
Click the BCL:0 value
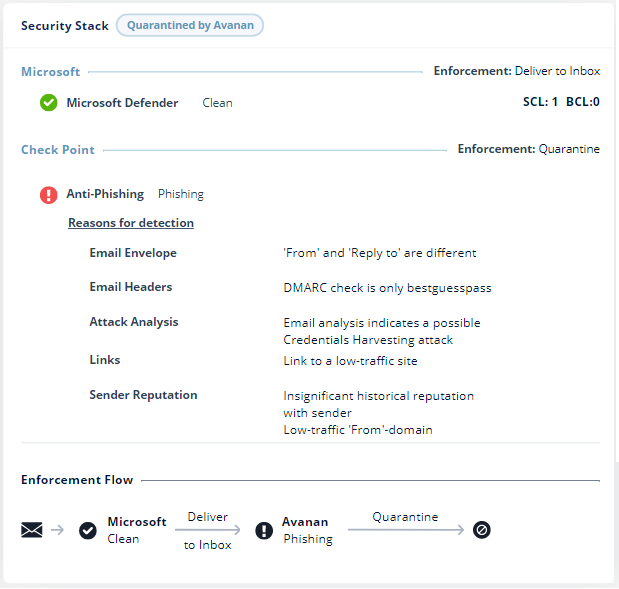point(583,102)
